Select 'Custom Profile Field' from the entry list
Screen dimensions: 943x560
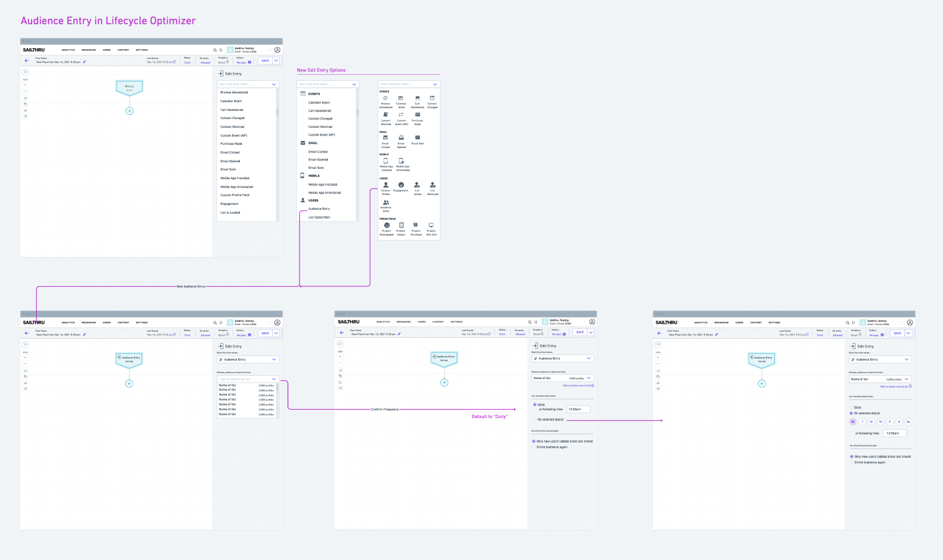pos(235,195)
